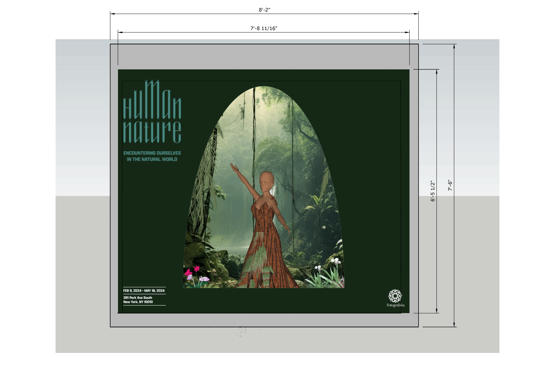The image size is (555, 392).
Task: Click the 6'-5 1/2" vertical dimension label
Action: [433, 191]
